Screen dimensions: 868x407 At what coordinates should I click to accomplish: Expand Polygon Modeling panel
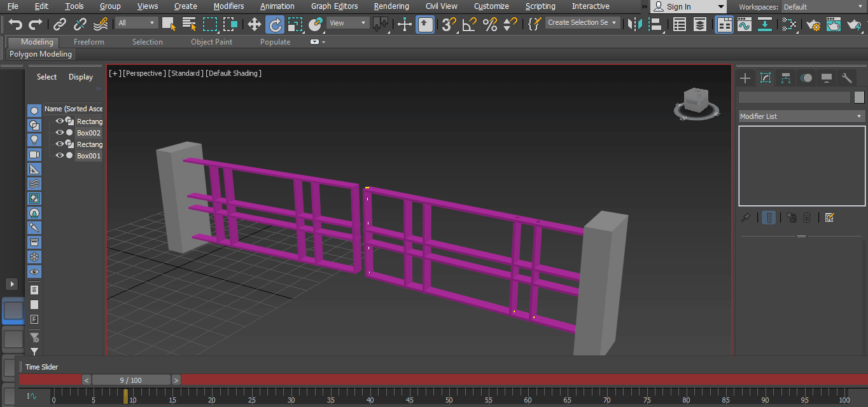[41, 54]
